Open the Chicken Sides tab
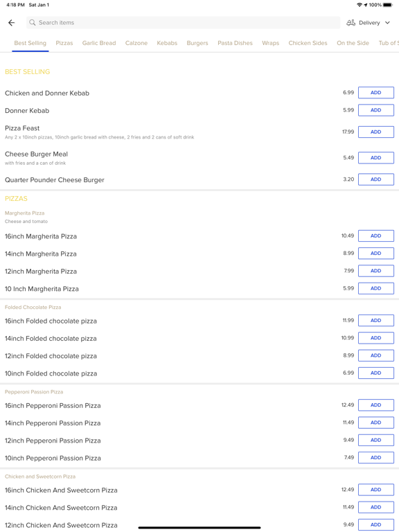 coord(308,43)
